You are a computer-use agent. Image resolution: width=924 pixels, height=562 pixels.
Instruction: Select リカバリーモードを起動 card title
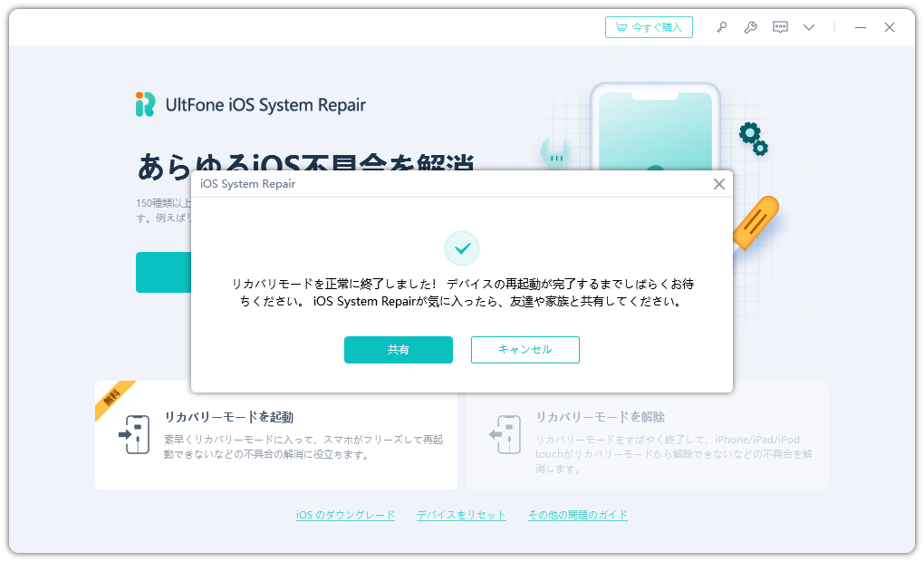point(228,417)
